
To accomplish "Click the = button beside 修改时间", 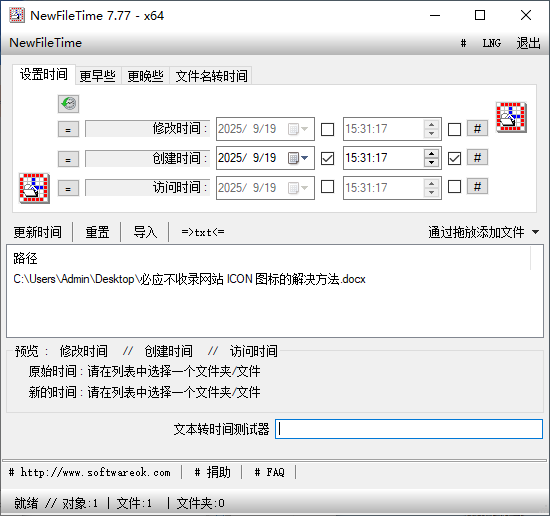I will click(68, 129).
